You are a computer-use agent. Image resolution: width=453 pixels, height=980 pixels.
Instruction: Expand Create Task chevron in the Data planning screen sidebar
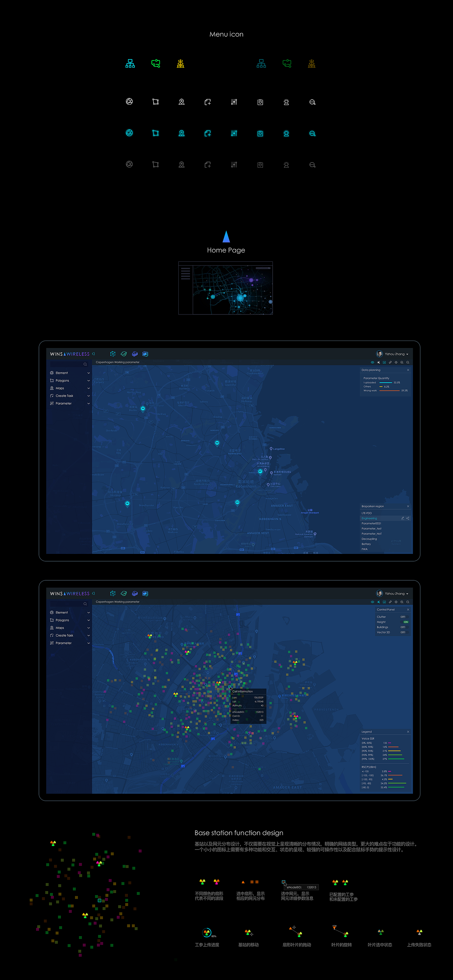[x=88, y=396]
